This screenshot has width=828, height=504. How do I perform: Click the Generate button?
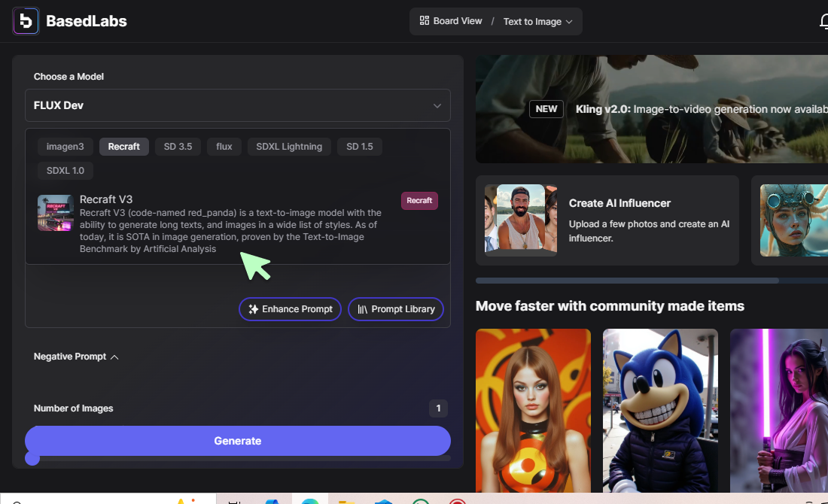[x=238, y=441]
